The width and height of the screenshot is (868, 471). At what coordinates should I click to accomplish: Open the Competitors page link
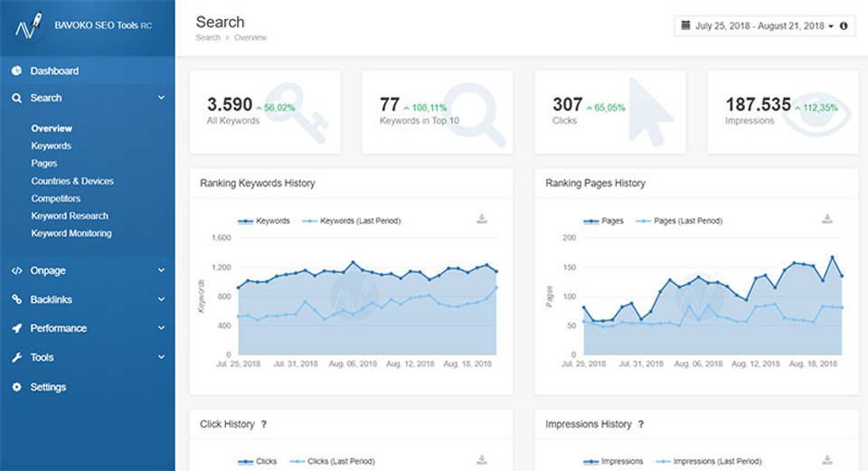pyautogui.click(x=56, y=198)
